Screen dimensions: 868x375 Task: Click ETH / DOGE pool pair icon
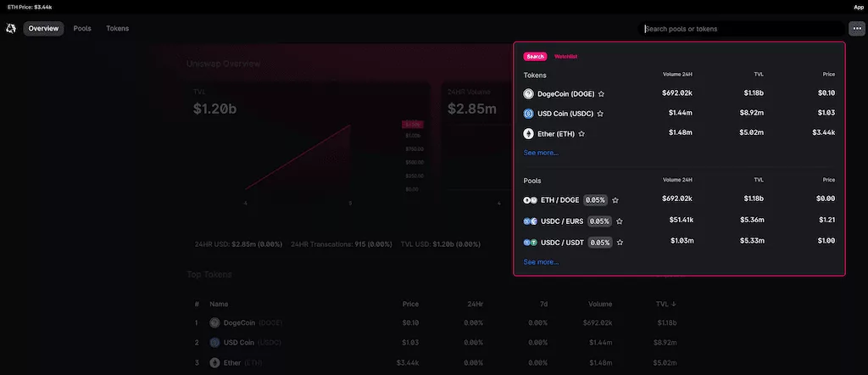coord(531,200)
